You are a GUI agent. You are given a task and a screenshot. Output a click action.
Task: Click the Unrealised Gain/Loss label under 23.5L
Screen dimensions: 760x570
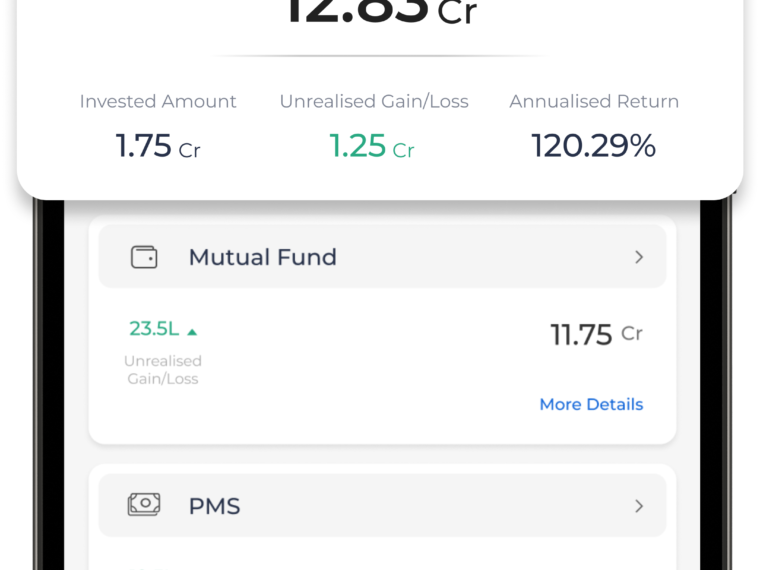163,370
